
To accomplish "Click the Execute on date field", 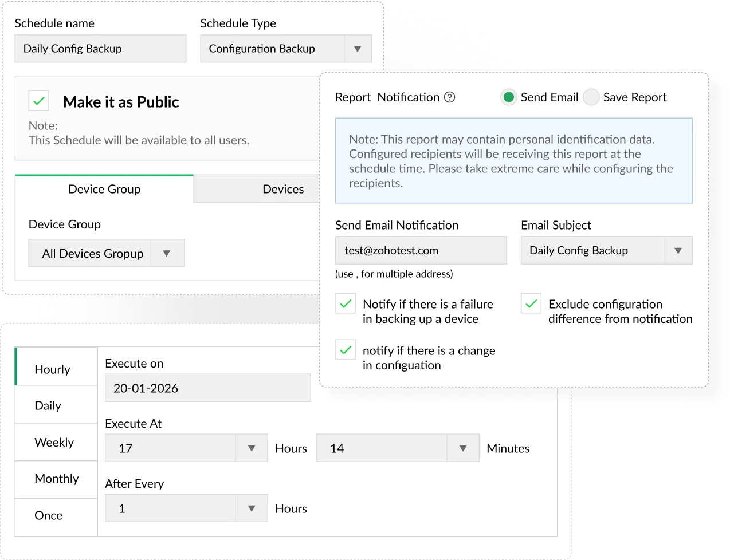I will 207,387.
